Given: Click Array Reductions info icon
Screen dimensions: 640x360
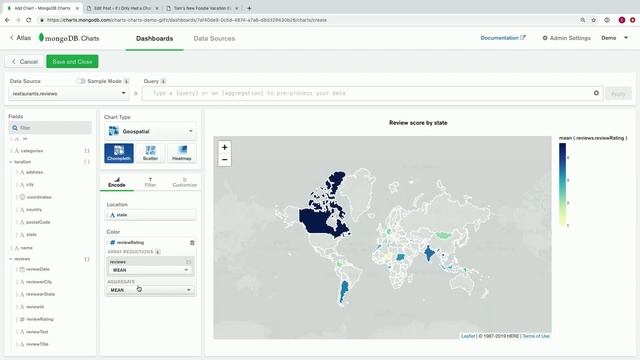Looking at the screenshot, I should coord(158,252).
